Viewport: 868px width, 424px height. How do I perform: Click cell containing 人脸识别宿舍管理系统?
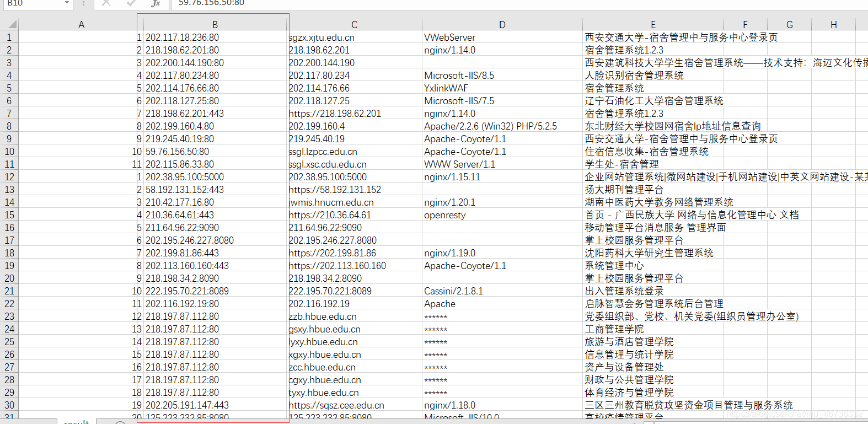(x=653, y=76)
